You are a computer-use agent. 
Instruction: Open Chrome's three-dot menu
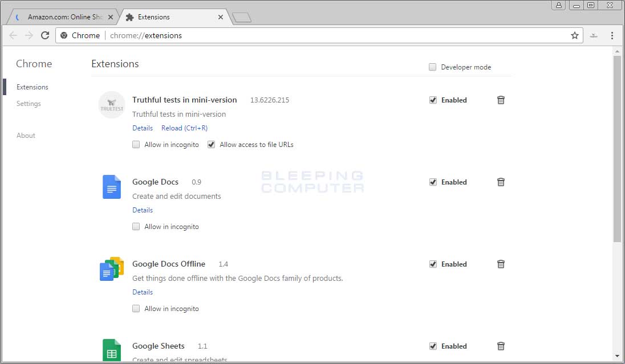[x=612, y=35]
